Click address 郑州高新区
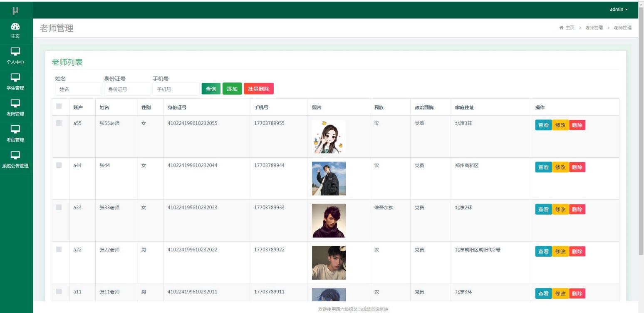644x313 pixels. (467, 165)
